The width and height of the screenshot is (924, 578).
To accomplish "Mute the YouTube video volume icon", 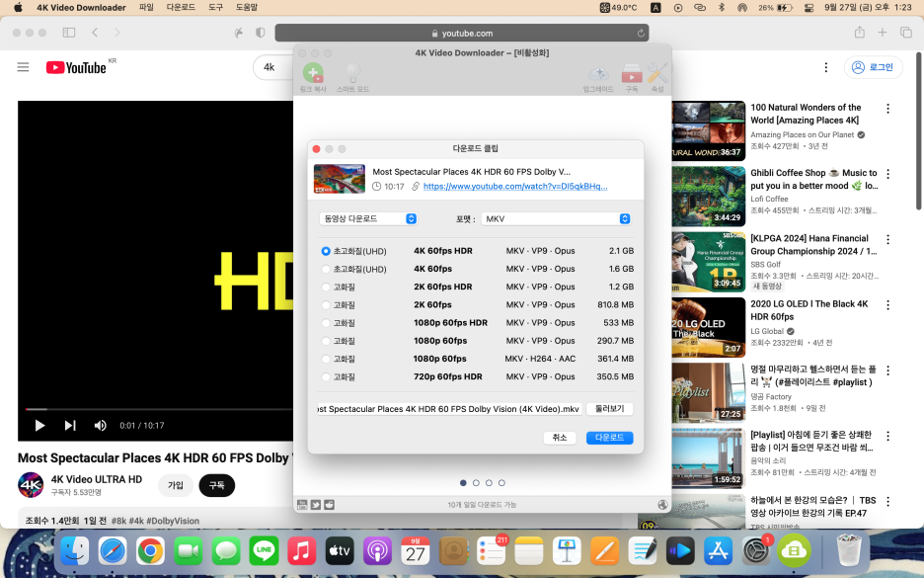I will [100, 425].
